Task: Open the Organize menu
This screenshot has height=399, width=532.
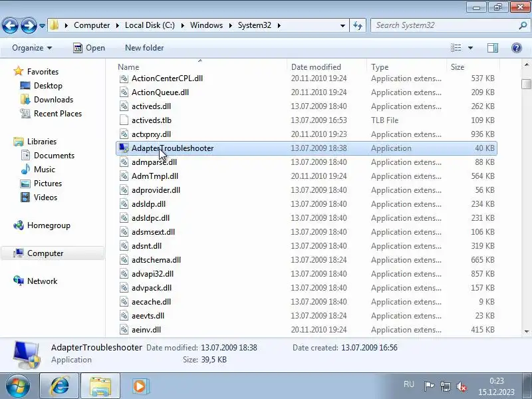Action: [32, 48]
